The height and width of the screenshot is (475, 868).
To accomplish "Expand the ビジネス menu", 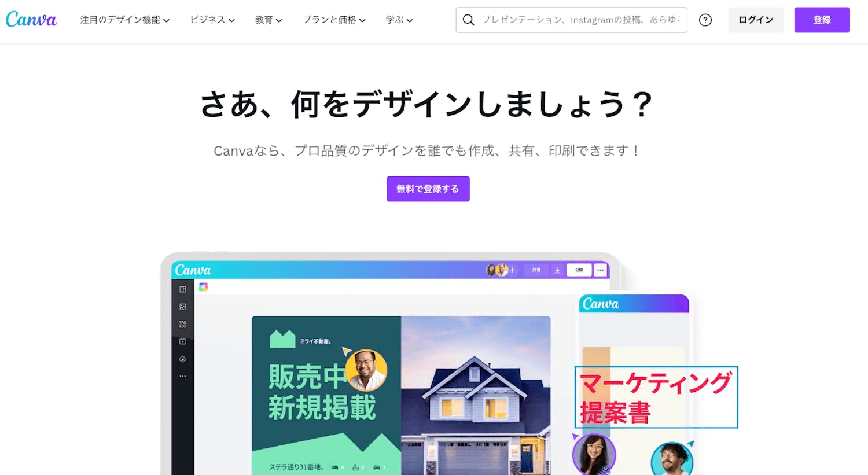I will (x=212, y=20).
